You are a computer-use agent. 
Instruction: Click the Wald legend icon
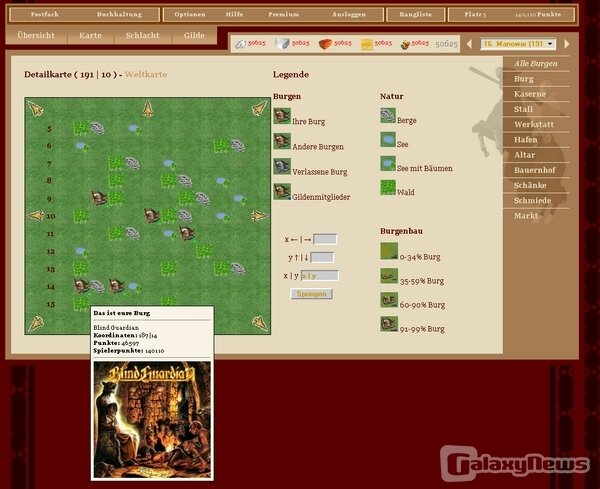tap(388, 187)
